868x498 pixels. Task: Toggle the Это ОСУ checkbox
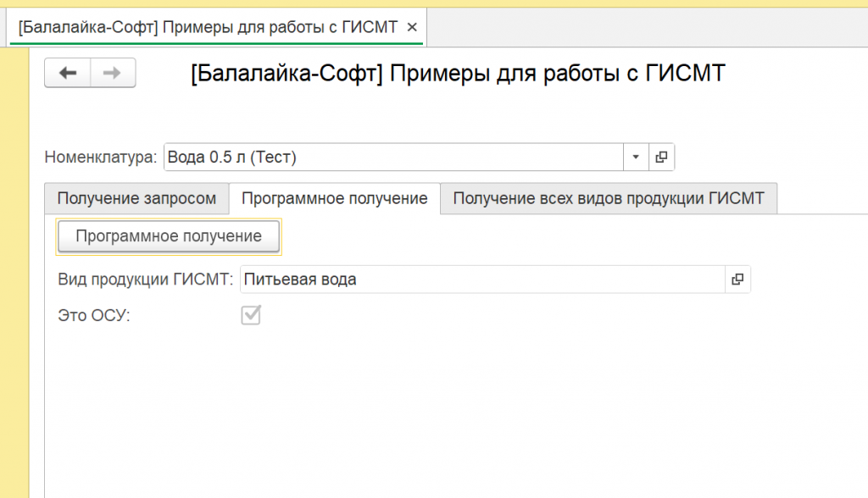(251, 315)
